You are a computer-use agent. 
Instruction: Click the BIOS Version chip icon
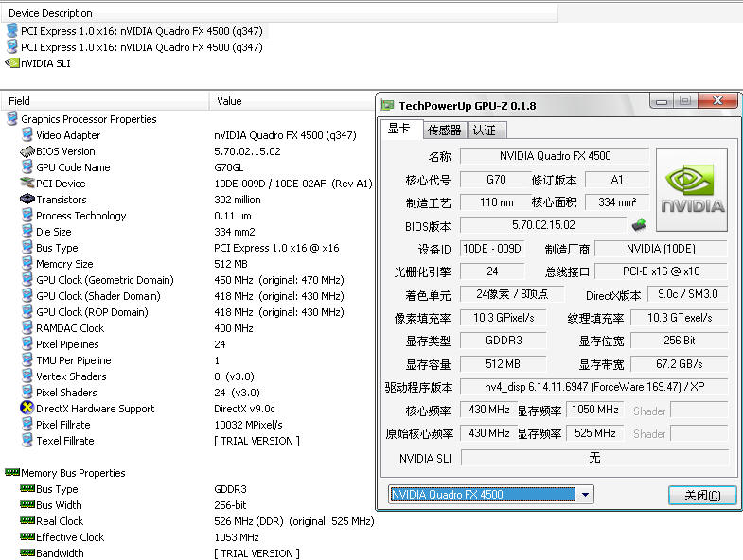tap(27, 151)
